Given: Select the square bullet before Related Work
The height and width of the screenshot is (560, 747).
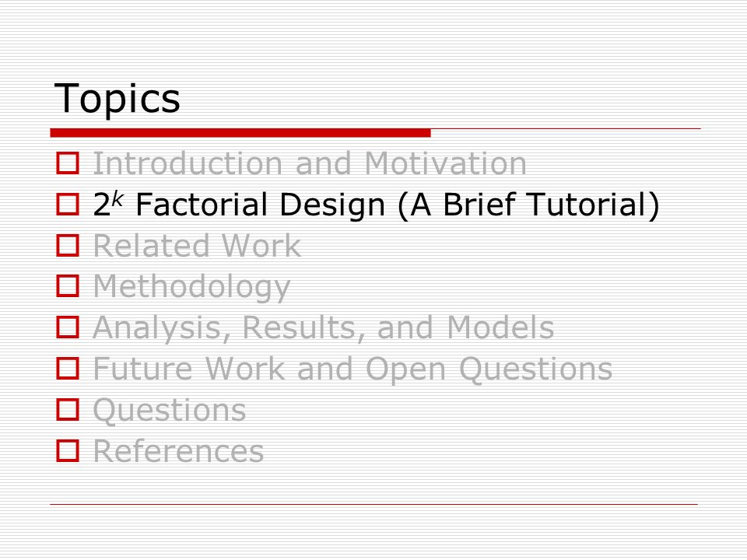Looking at the screenshot, I should click(x=68, y=245).
